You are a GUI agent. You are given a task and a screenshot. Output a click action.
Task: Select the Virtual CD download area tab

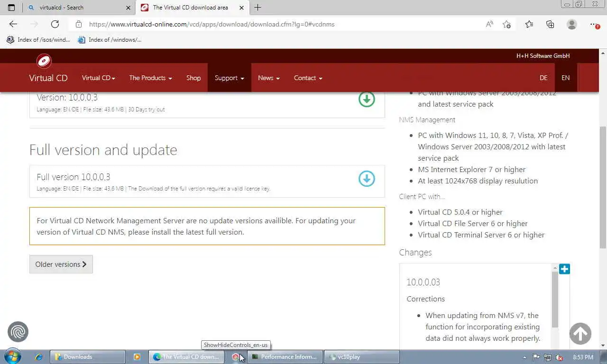[192, 8]
